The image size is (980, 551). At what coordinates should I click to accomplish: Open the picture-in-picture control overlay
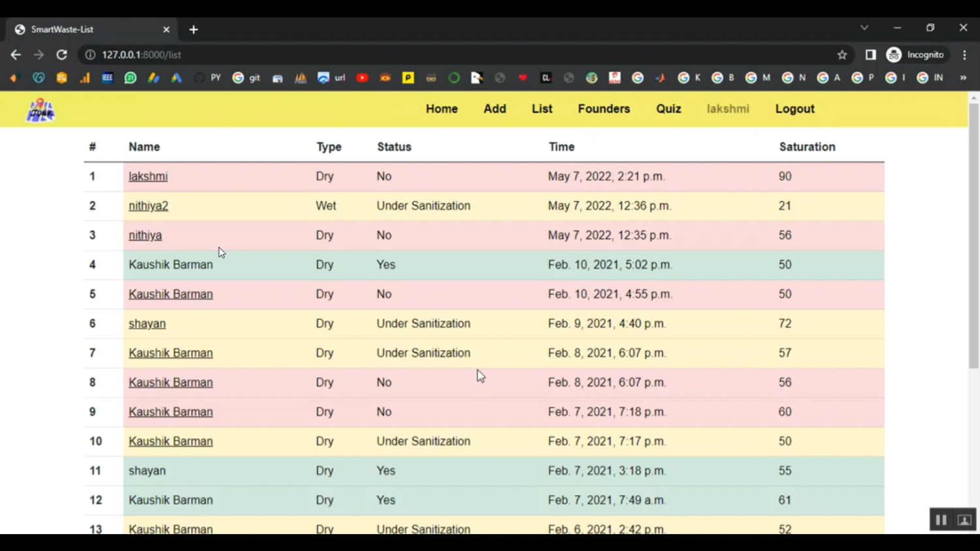click(x=964, y=519)
